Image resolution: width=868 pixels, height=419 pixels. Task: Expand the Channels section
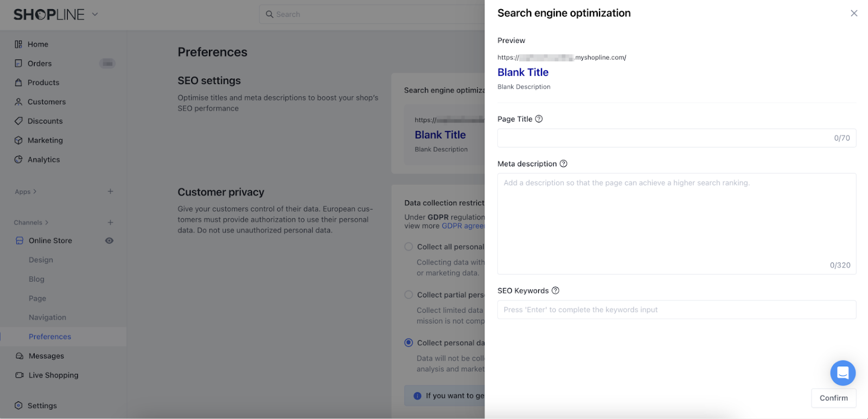[x=31, y=223]
